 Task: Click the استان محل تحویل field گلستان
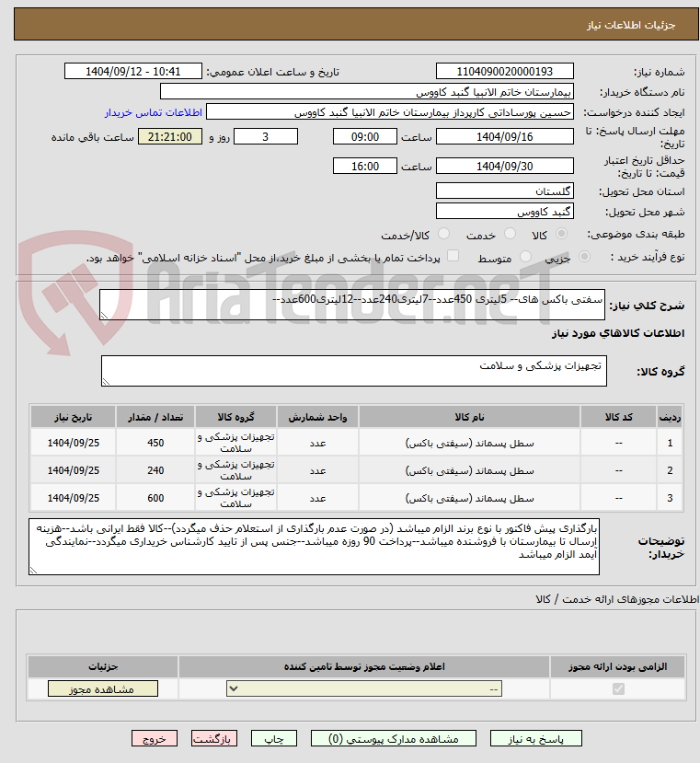tap(504, 191)
